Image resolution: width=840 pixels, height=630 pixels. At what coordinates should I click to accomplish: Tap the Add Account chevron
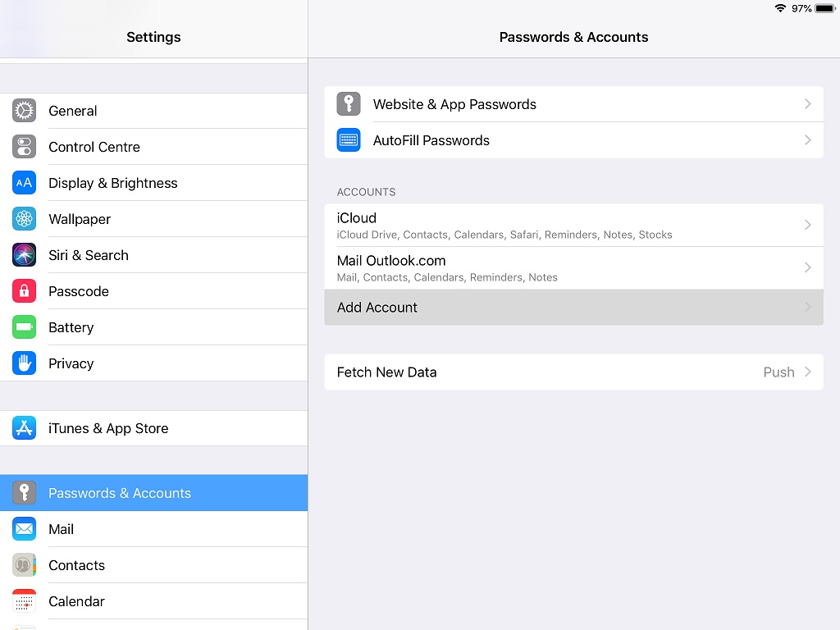808,307
